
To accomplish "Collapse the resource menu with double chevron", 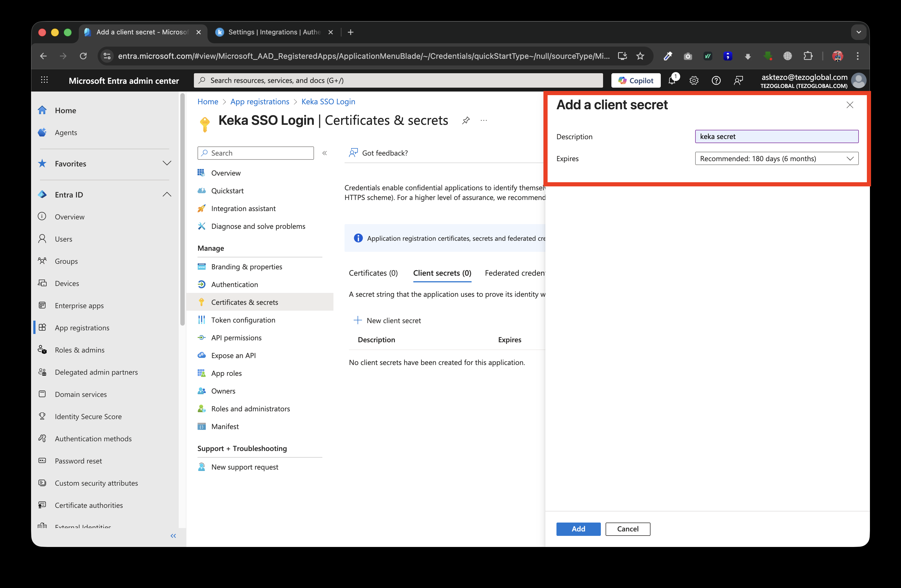I will [x=325, y=153].
